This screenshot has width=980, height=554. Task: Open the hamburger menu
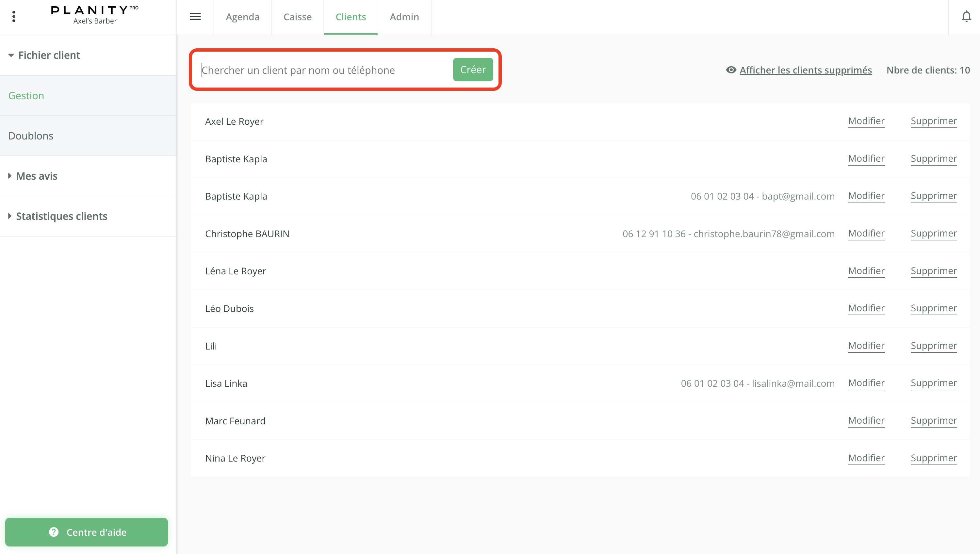tap(195, 17)
